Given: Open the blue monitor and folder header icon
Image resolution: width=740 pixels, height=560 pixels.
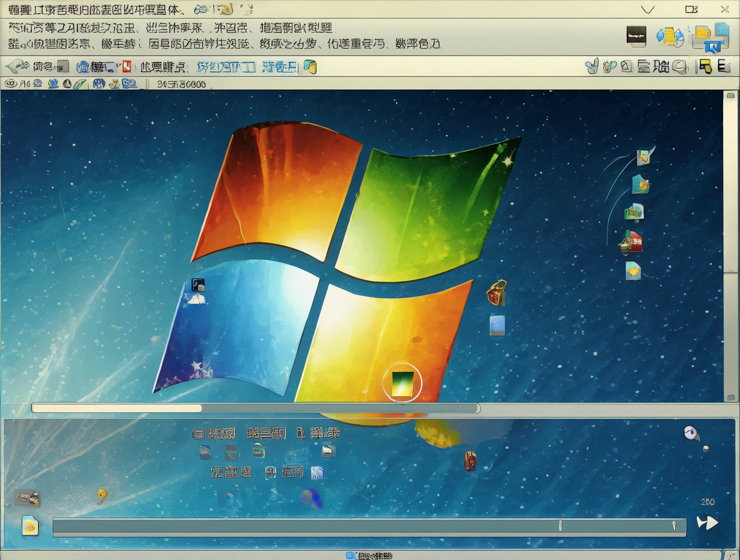Looking at the screenshot, I should click(712, 37).
